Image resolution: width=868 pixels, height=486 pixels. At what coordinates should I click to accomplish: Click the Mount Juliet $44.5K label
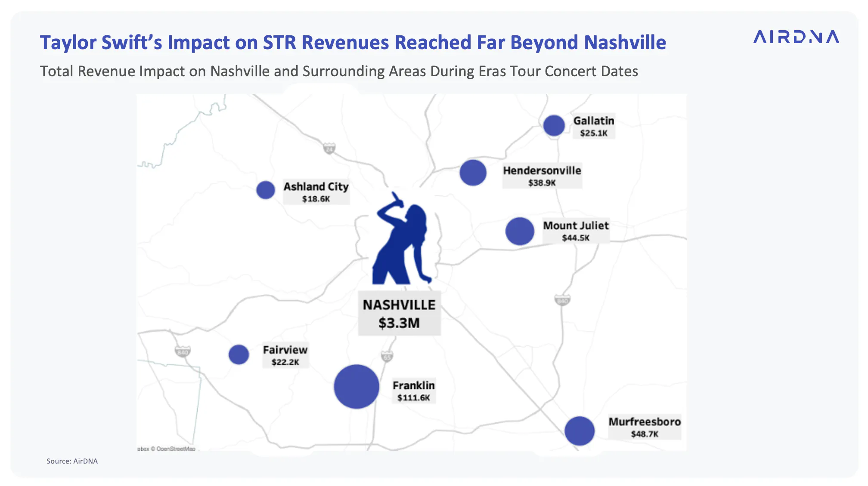click(x=576, y=231)
